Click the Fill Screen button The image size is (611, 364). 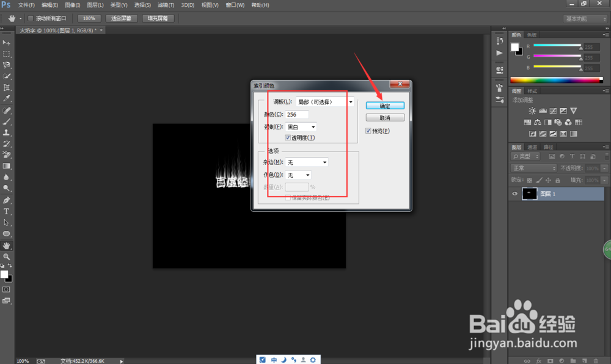[158, 18]
